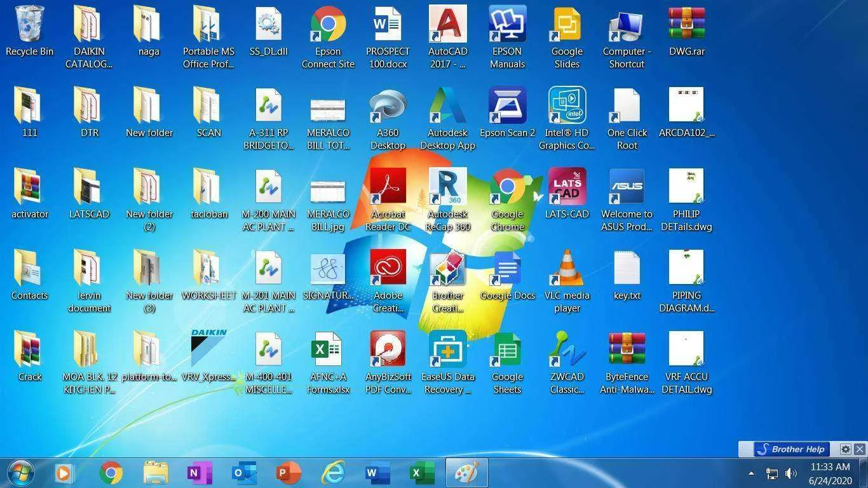Select the EPSON Manuals shortcut
This screenshot has width=868, height=488.
point(507,37)
